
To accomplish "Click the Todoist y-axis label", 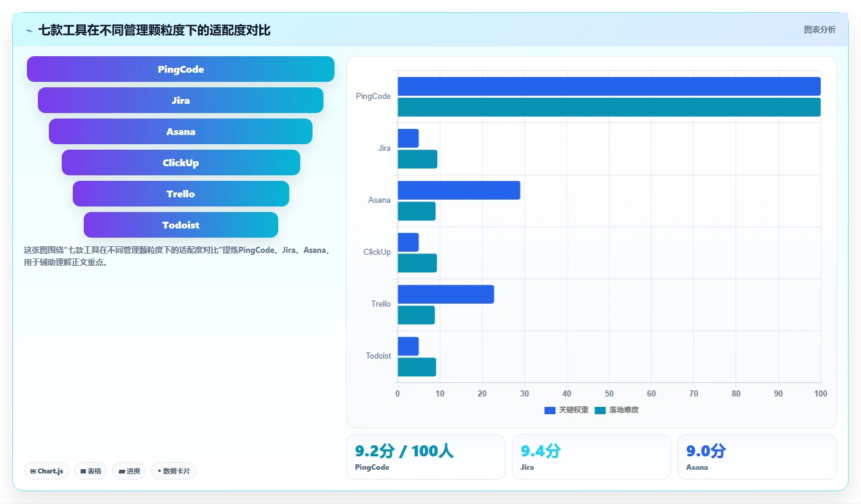I will pos(378,356).
